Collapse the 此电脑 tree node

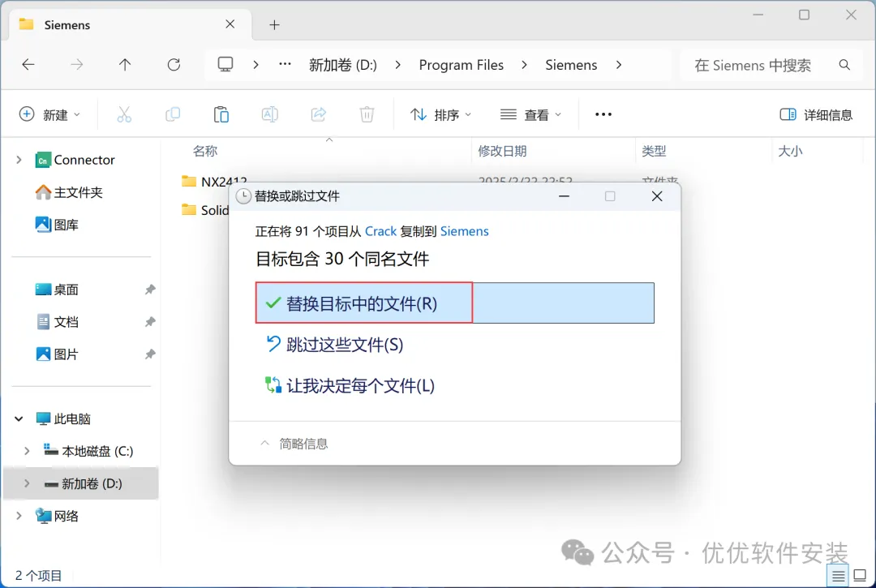point(19,418)
